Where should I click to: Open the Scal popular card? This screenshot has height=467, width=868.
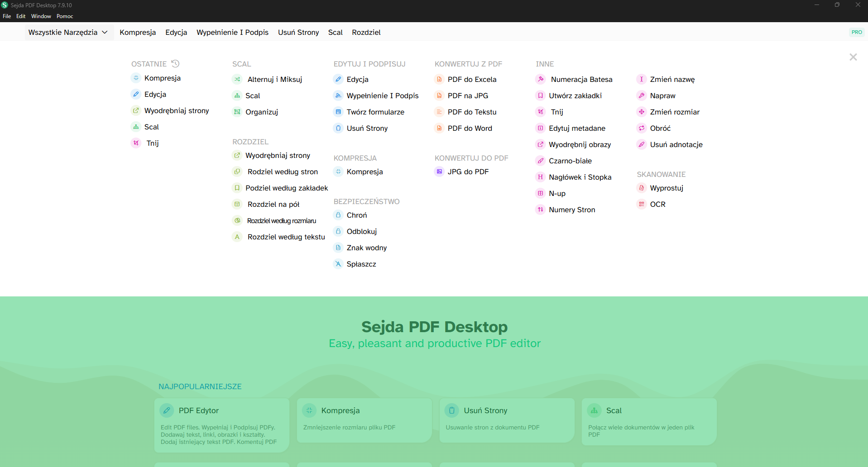point(649,421)
